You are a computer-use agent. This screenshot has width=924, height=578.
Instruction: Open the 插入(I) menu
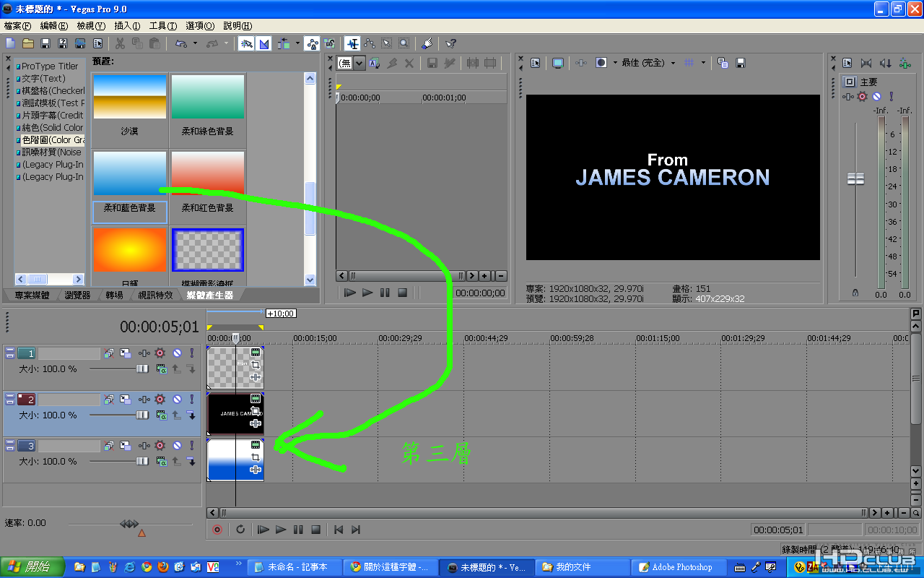click(127, 25)
